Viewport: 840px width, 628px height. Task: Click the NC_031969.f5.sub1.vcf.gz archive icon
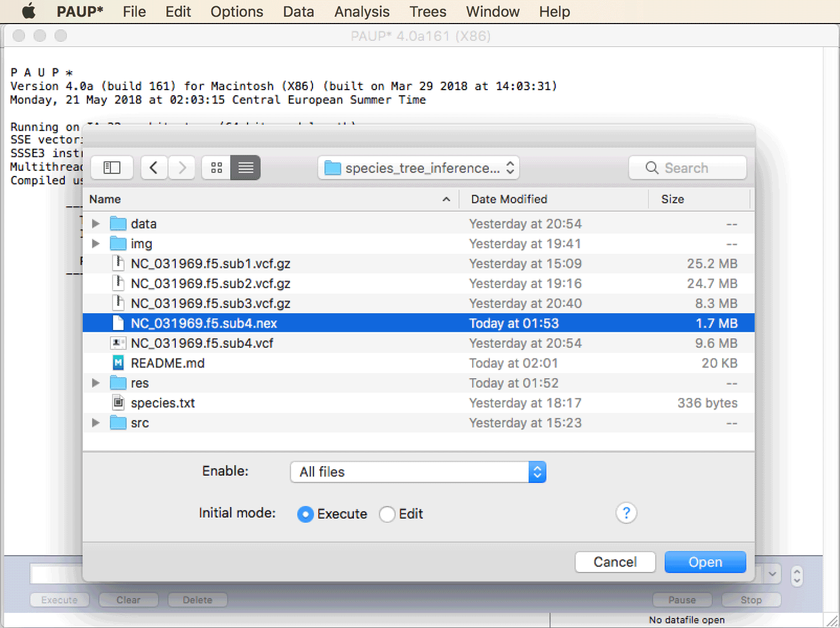click(118, 263)
